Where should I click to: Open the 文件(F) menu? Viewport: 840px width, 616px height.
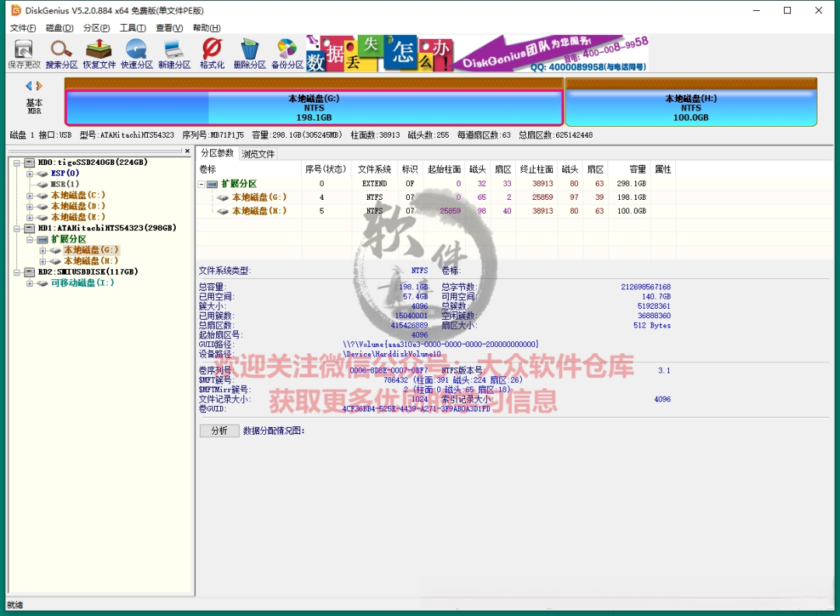click(x=23, y=28)
